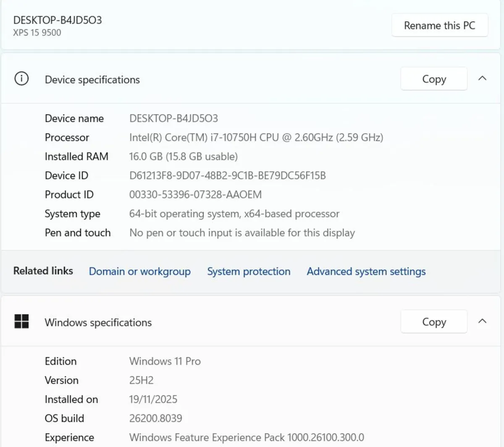Copy the Device specifications
Viewport: 504px width, 447px height.
(434, 78)
